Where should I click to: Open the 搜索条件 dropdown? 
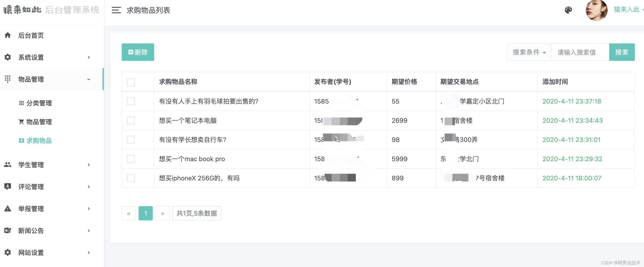pos(529,52)
